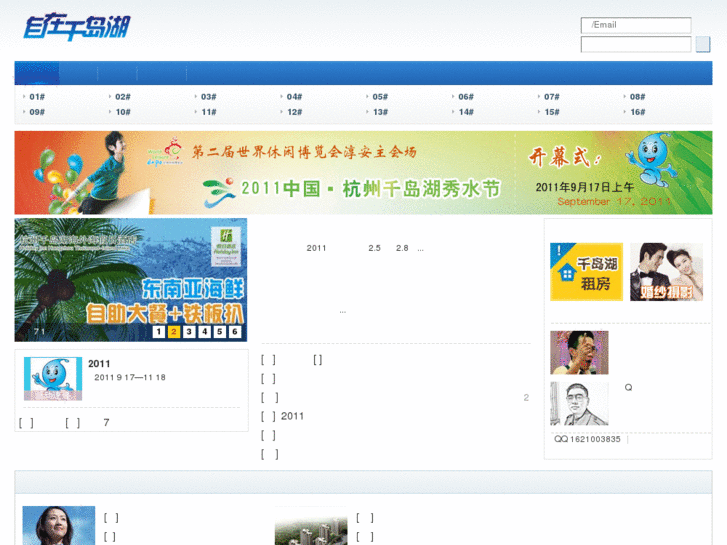Click the login button beside the password field
Screen dimensions: 727x545
click(703, 44)
